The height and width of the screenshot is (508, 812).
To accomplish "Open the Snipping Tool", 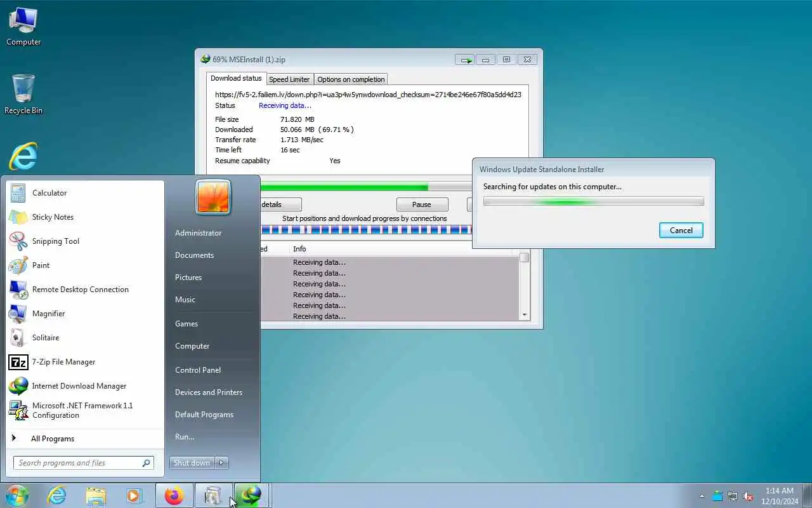I will 86,241.
